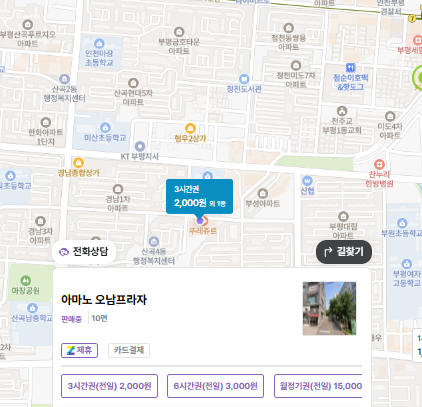Select the 부평대림 아파트 map icon
Screen dimensions: 422x407
pyautogui.click(x=343, y=216)
